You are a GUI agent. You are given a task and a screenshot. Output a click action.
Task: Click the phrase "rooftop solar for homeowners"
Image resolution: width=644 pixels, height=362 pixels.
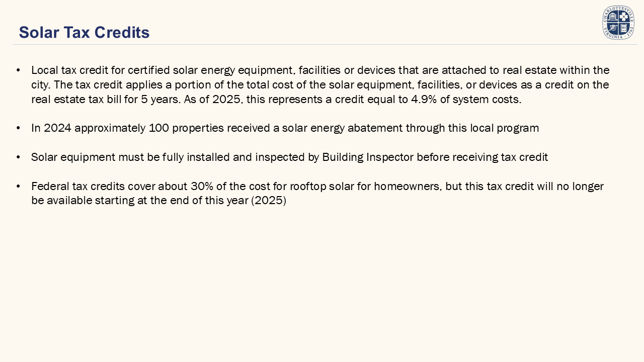click(366, 187)
